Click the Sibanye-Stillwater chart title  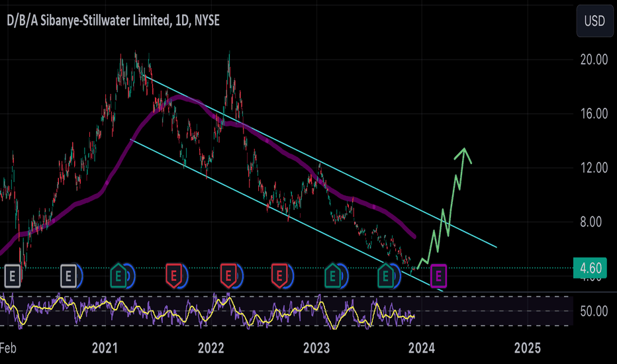[113, 20]
